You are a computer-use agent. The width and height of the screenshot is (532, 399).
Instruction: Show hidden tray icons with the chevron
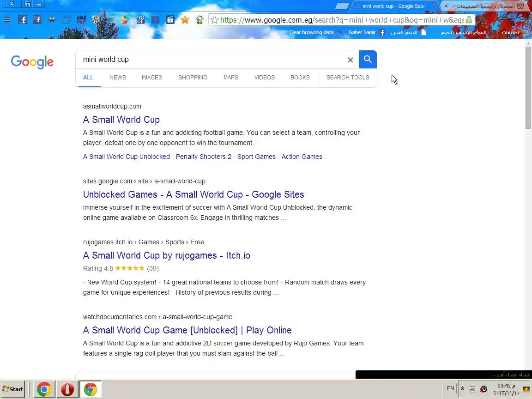click(x=462, y=389)
